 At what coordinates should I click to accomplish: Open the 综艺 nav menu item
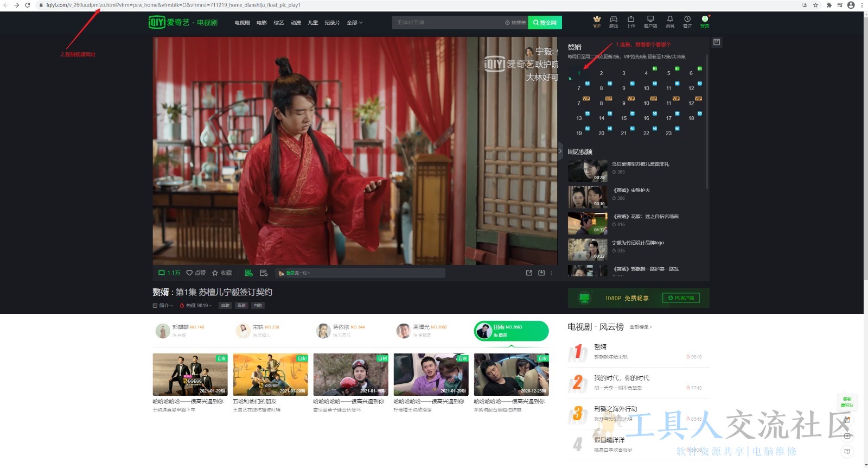pos(279,23)
